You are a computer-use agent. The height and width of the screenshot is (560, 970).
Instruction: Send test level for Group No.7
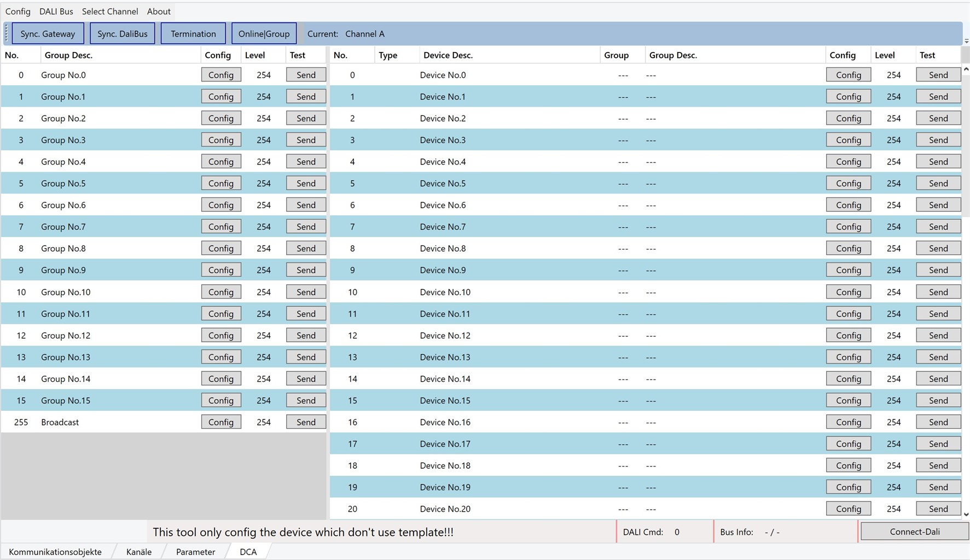point(306,226)
